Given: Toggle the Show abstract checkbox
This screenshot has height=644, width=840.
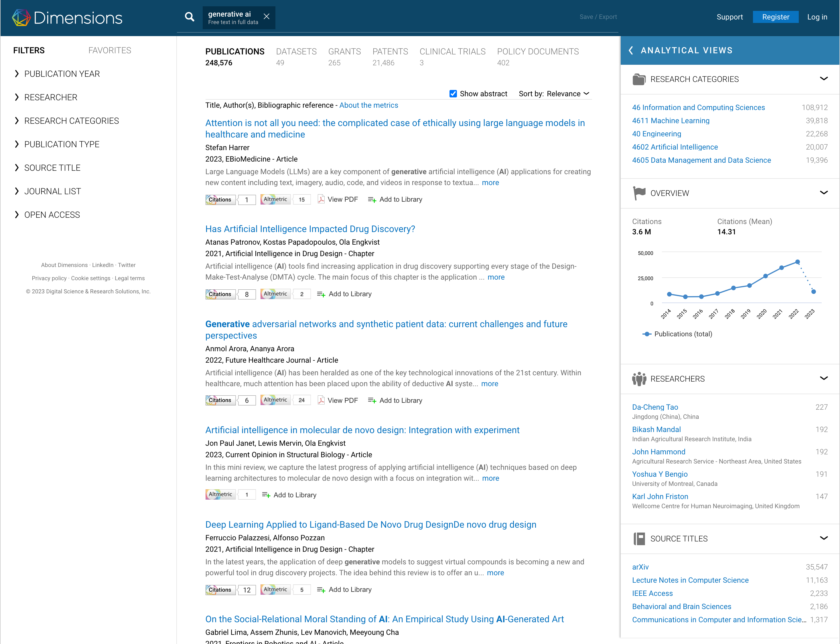Looking at the screenshot, I should [x=453, y=94].
